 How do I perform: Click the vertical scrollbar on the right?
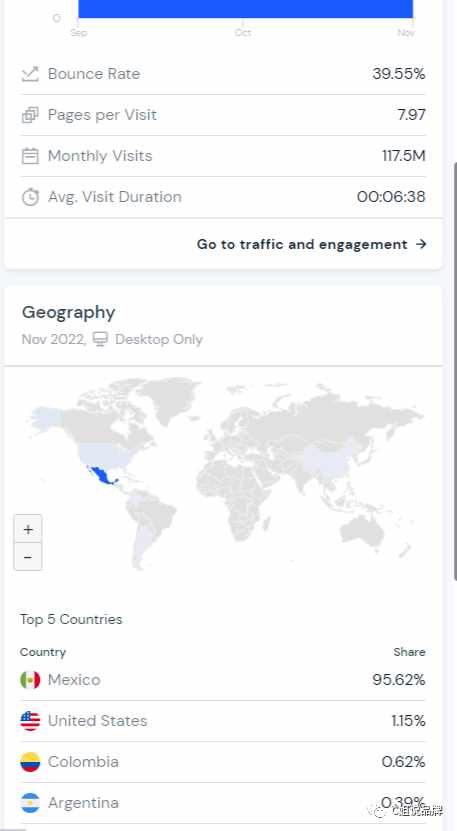coord(454,371)
